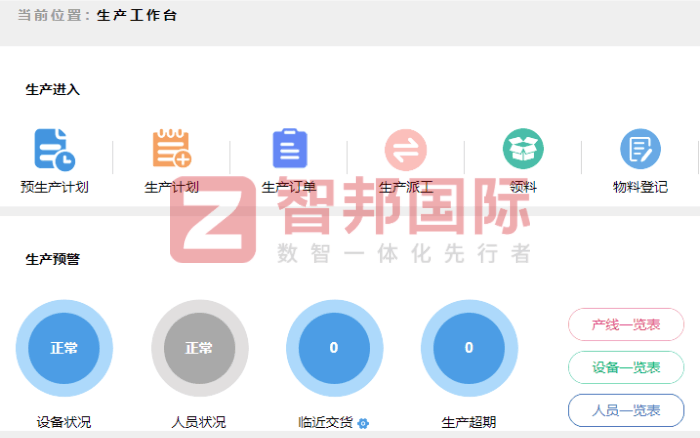Click the 物料登记 notepad icon

(x=640, y=149)
